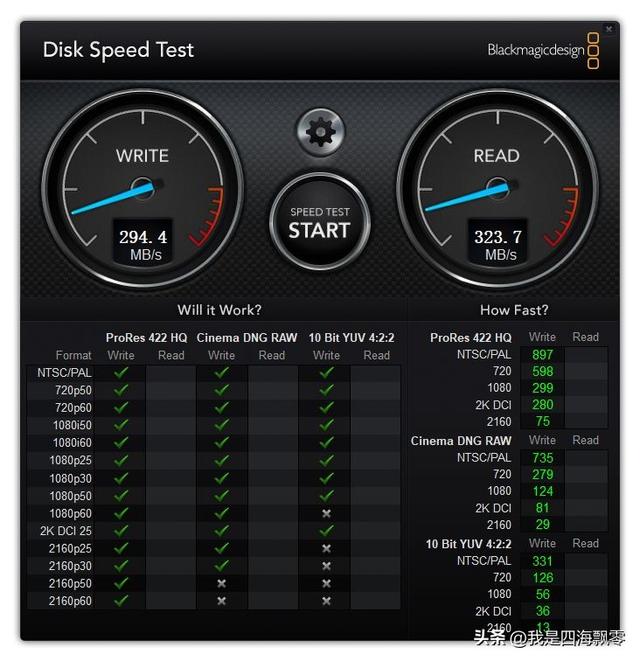Select the Will it Work? heading
Viewport: 640px width, 661px height.
(219, 310)
